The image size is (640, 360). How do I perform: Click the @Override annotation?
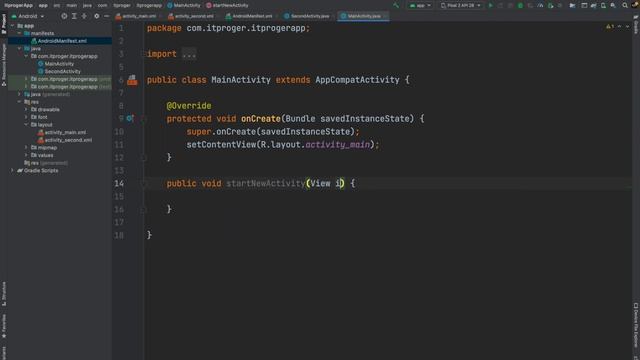point(189,106)
